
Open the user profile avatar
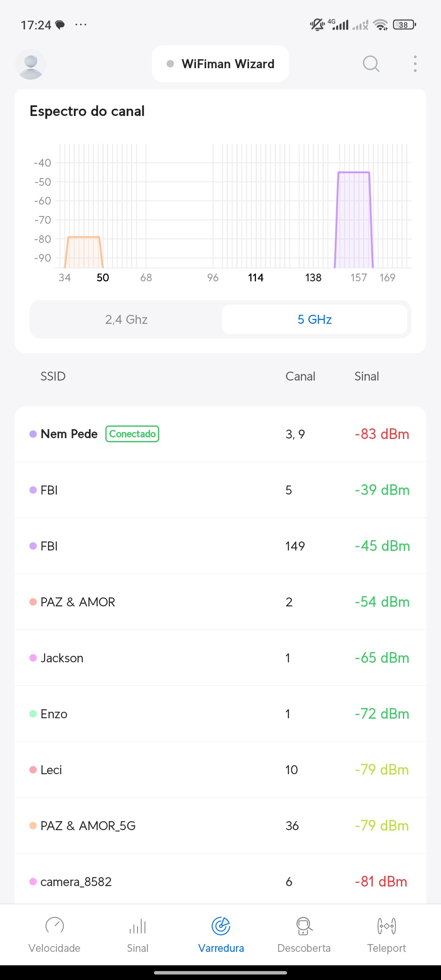[31, 64]
